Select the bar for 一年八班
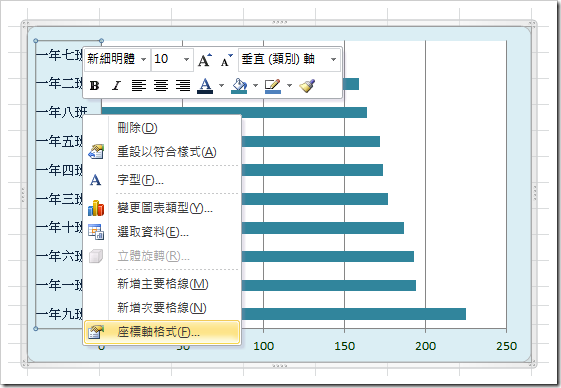This screenshot has height=388, width=561. [234, 112]
